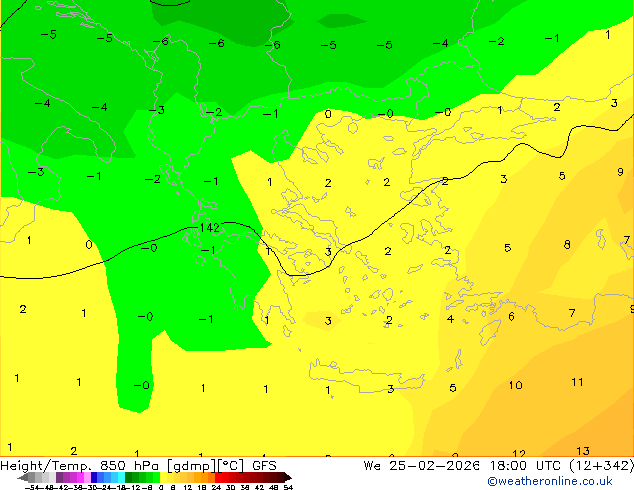Click the '54' legend scale label
This screenshot has width=634, height=490.
coord(288,487)
